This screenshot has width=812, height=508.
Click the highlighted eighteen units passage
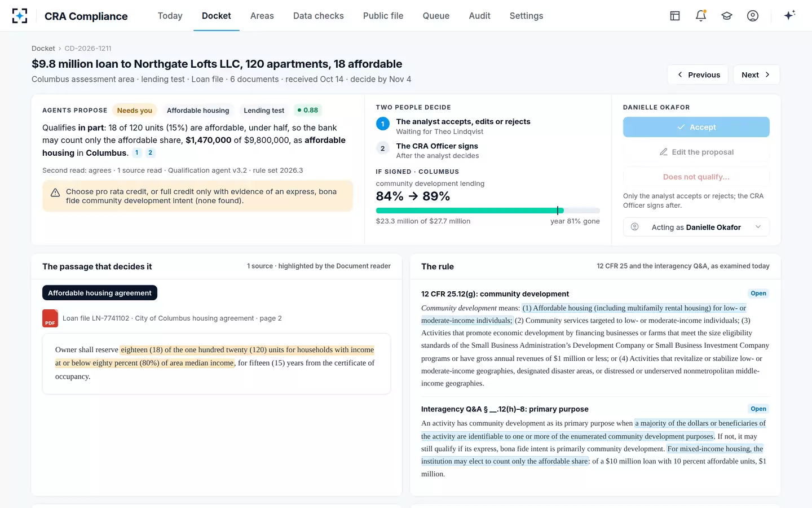215,356
